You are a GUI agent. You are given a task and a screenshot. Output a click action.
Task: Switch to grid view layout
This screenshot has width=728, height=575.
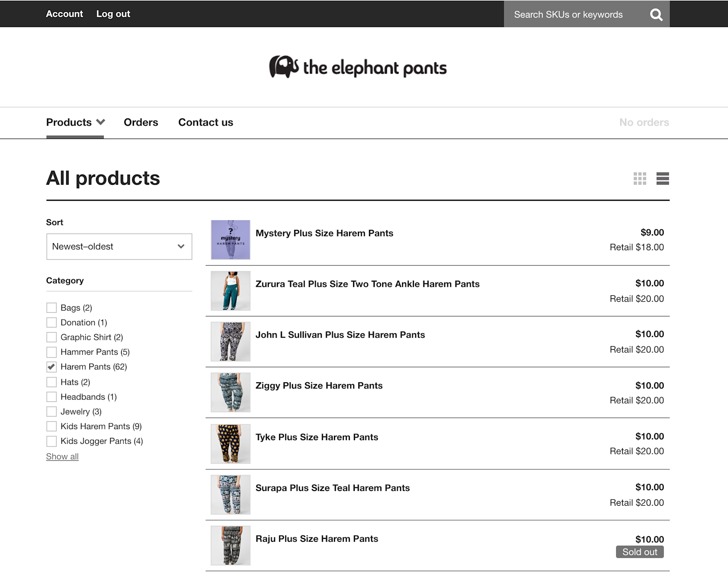(640, 179)
